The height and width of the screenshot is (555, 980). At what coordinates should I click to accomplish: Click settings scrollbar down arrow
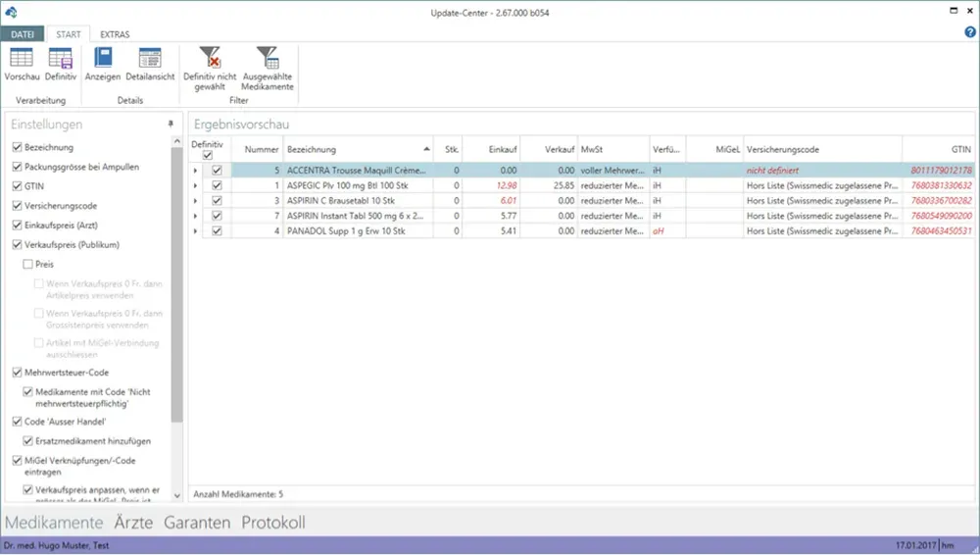tap(176, 495)
